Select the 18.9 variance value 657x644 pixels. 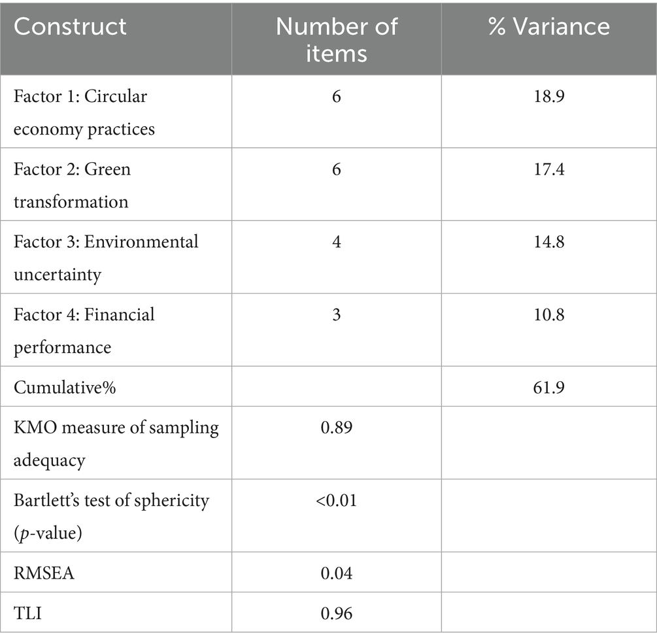[548, 96]
